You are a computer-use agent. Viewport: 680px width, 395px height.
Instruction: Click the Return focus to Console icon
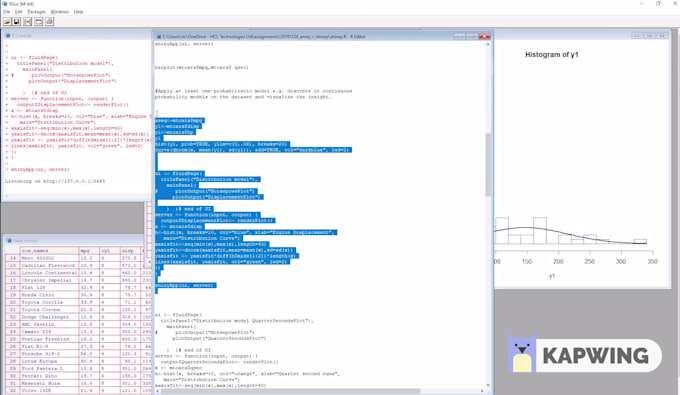tap(39, 21)
